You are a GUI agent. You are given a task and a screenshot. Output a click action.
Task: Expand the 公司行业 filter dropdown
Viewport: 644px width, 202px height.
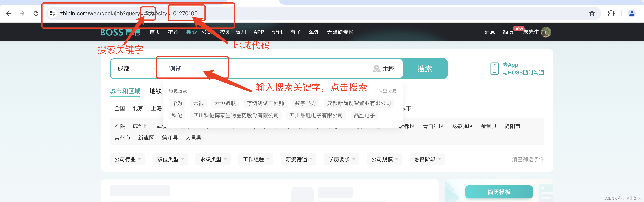[127, 159]
